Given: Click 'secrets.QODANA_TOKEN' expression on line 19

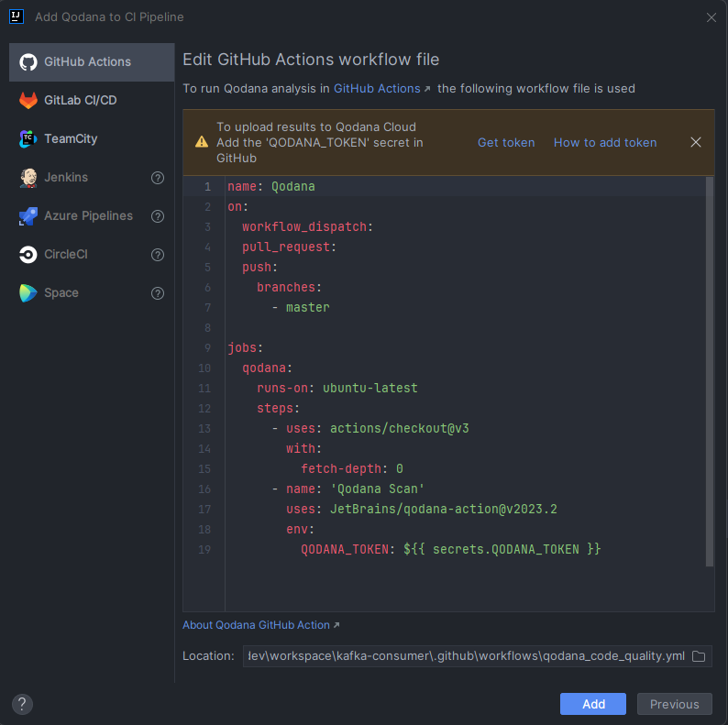Looking at the screenshot, I should [505, 550].
